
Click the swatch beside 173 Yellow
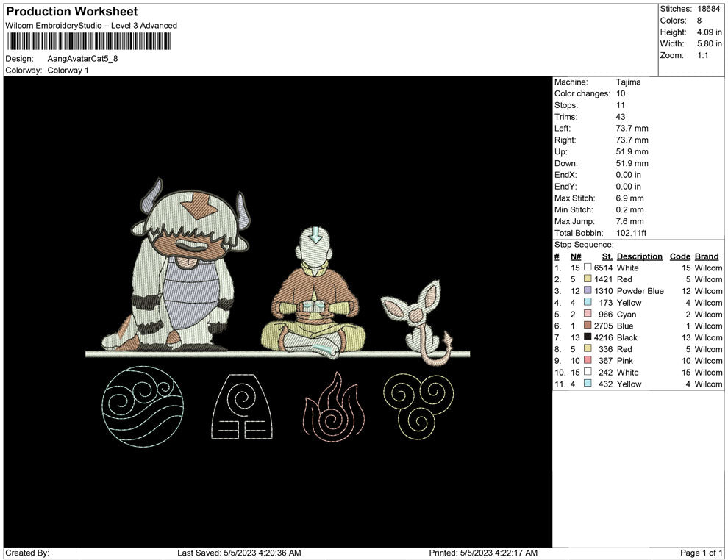click(588, 302)
